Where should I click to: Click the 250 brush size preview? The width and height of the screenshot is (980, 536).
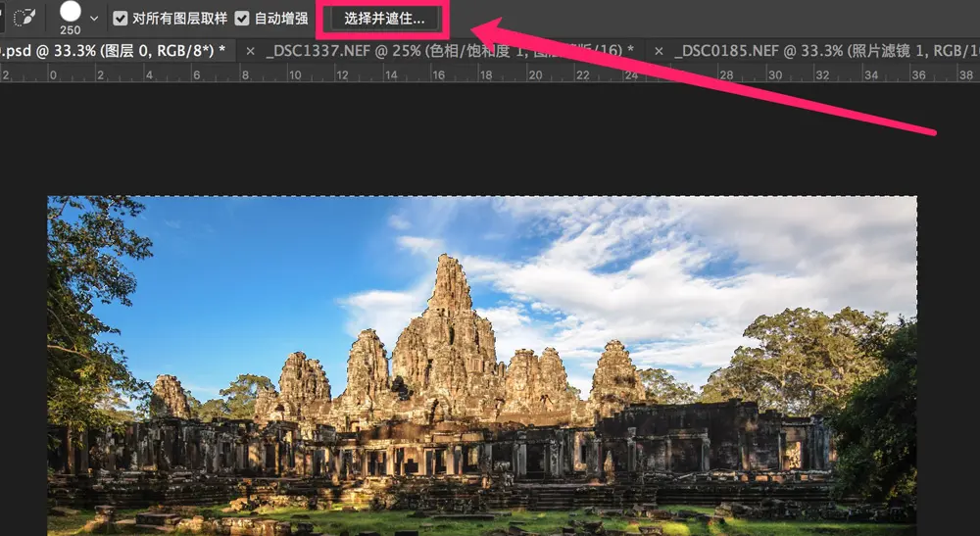(70, 18)
